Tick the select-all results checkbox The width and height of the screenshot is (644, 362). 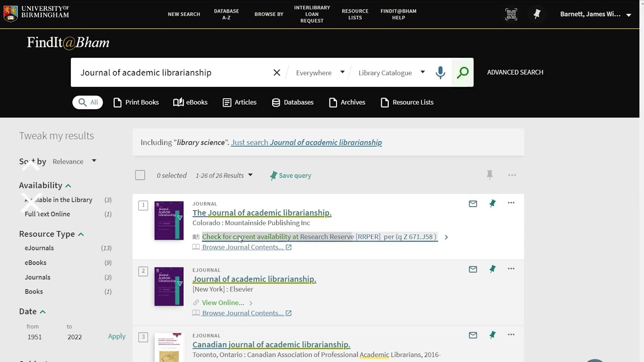[140, 175]
